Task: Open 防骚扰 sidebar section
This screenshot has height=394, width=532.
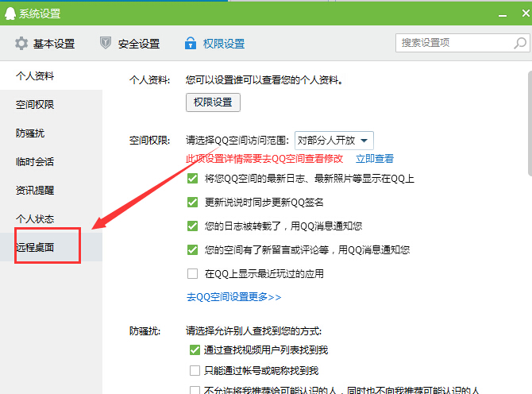Action: [52, 133]
